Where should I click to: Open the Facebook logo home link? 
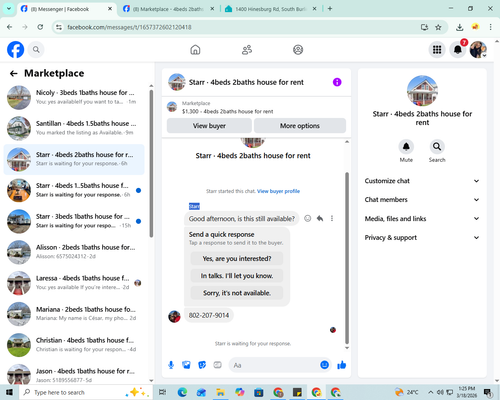pos(16,50)
